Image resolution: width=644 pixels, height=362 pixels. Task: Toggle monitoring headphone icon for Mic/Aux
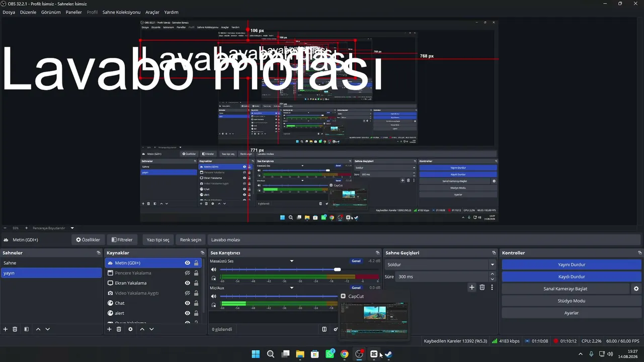[214, 305]
